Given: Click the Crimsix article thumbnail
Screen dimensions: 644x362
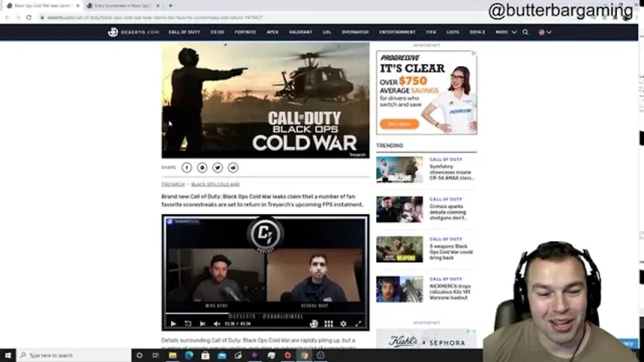Looking at the screenshot, I should (399, 209).
